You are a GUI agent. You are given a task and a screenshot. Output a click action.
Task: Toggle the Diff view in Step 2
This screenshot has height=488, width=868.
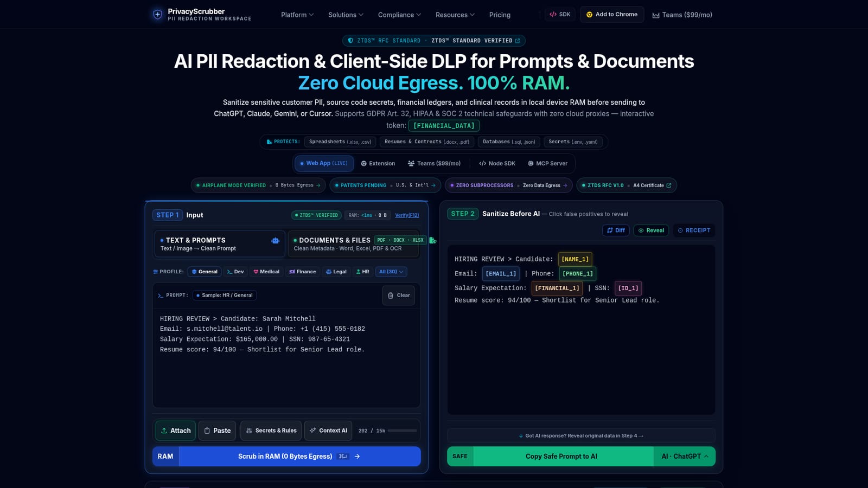(x=616, y=230)
